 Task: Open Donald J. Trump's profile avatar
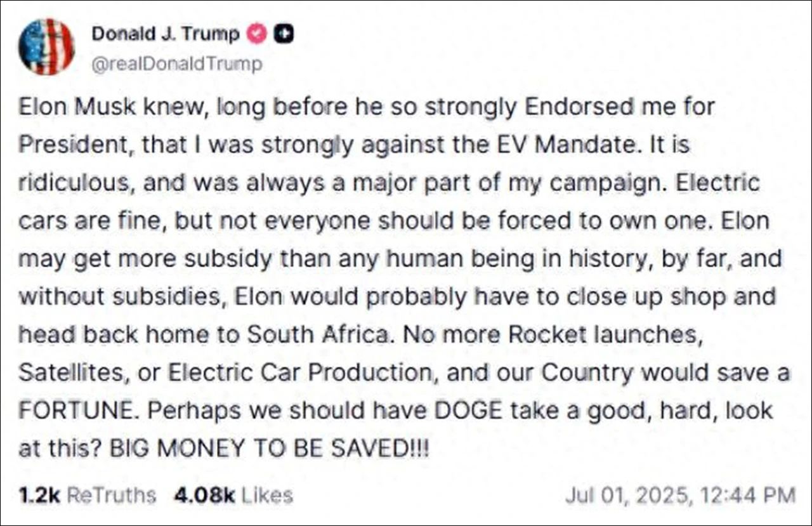coord(46,47)
